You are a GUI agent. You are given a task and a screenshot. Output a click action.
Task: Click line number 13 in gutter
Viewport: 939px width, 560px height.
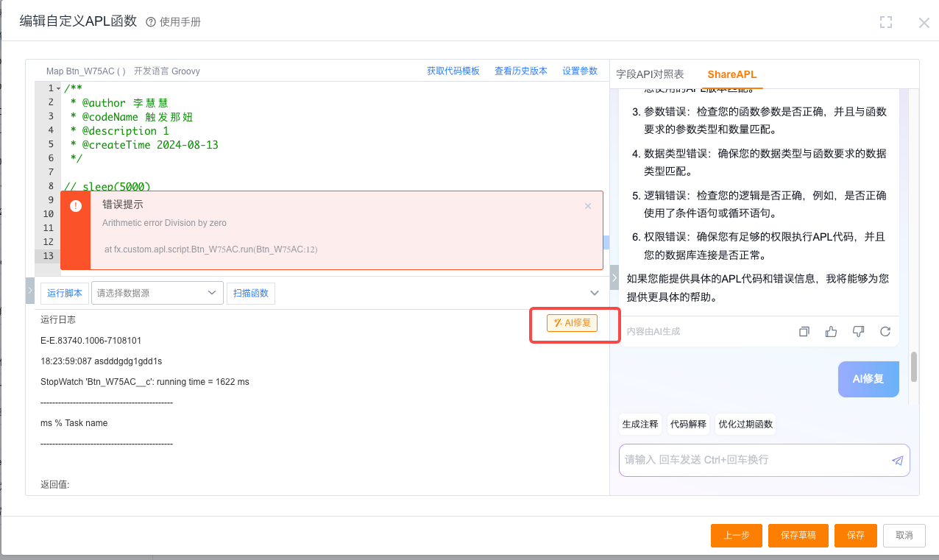click(x=49, y=256)
